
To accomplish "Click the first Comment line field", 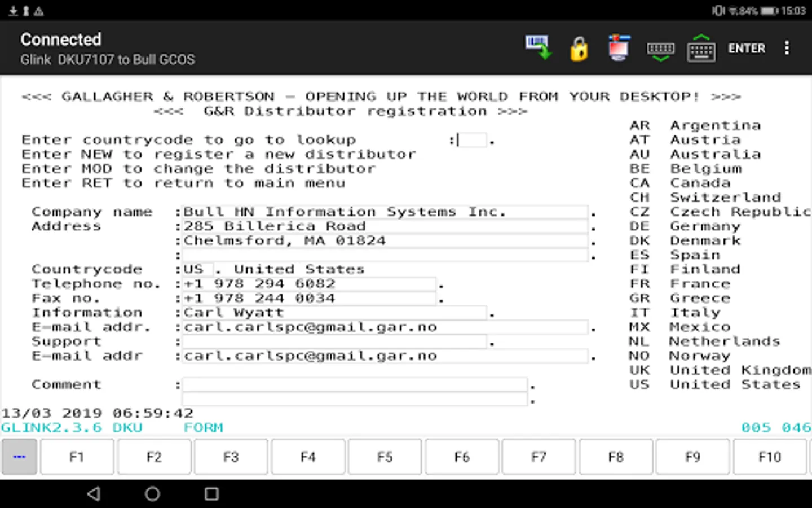I will coord(355,385).
